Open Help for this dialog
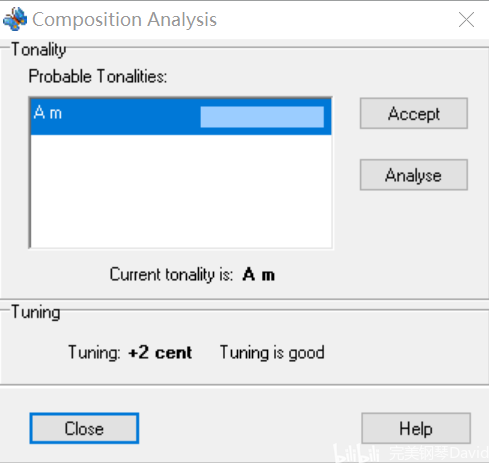489x463 pixels. 416,428
